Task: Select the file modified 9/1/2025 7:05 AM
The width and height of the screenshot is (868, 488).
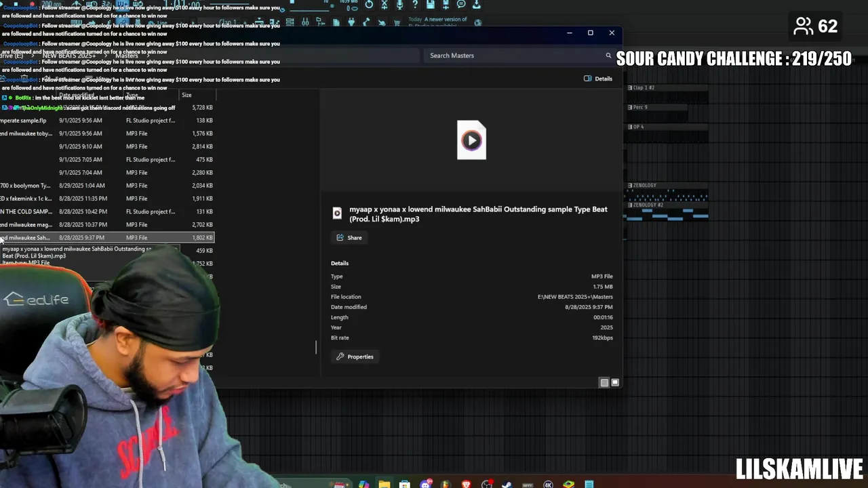Action: tap(106, 160)
